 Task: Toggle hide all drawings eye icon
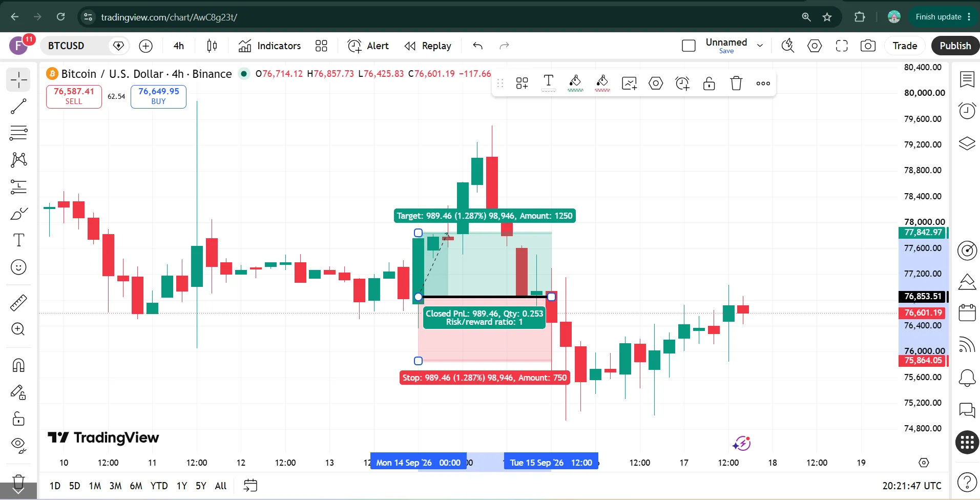pos(18,445)
